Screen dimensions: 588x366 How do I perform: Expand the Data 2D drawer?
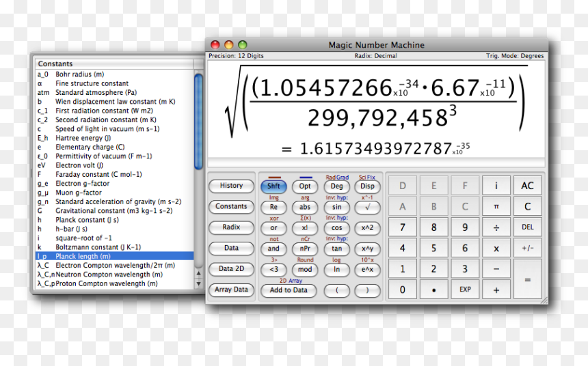[x=231, y=269]
